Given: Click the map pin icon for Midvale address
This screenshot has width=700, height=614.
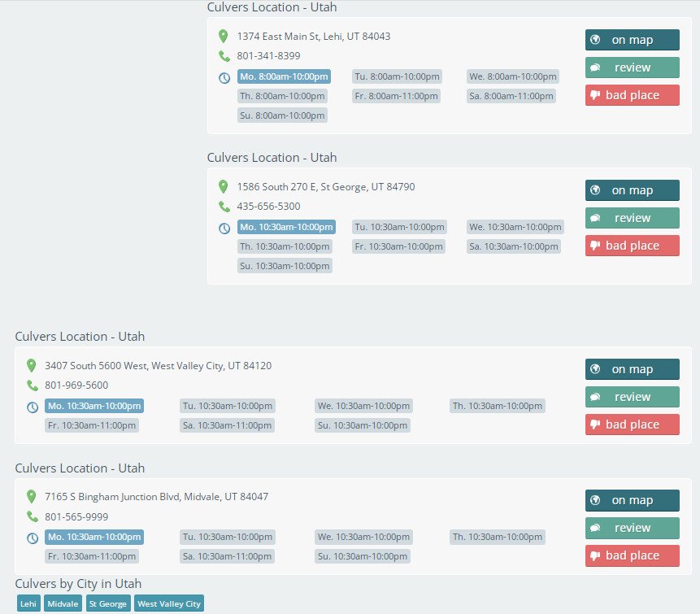Looking at the screenshot, I should click(x=31, y=497).
